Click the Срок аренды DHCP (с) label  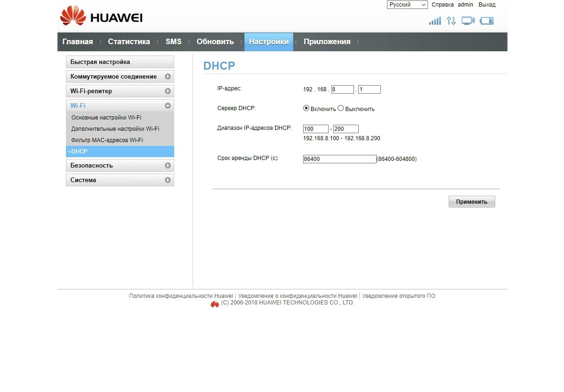248,158
